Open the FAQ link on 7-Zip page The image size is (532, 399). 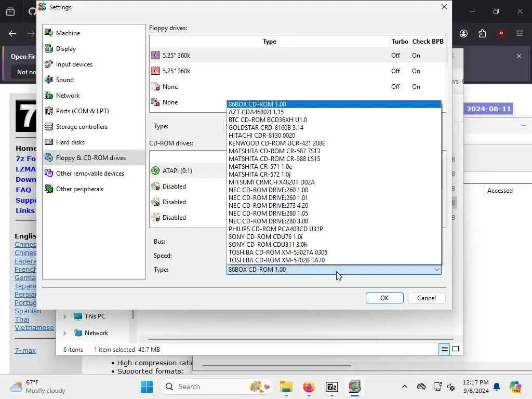[x=23, y=190]
